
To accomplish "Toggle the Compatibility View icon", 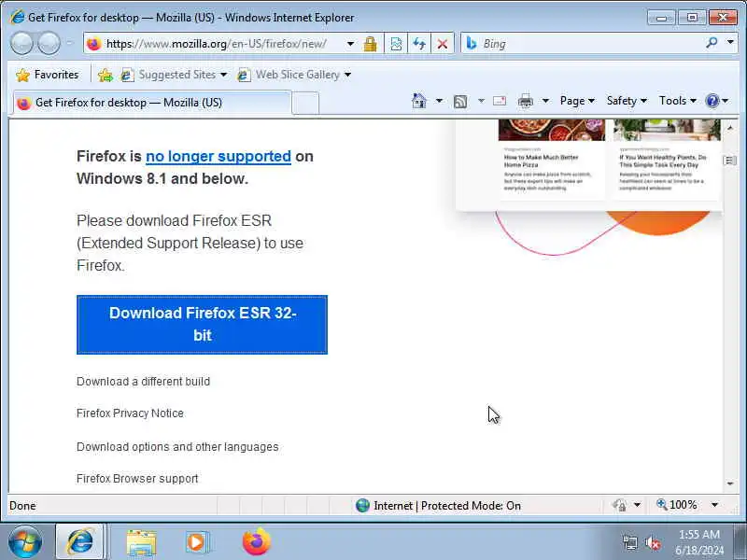I will (396, 44).
